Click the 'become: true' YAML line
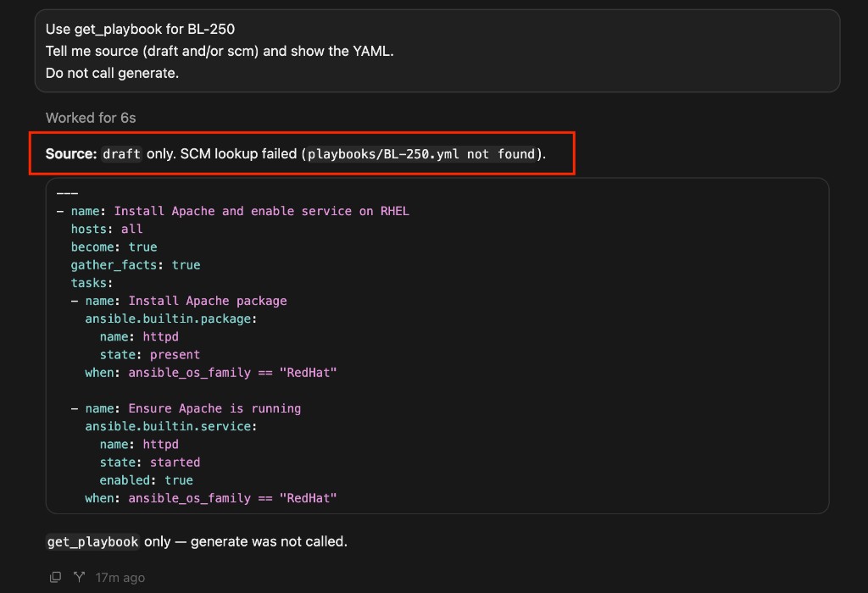The width and height of the screenshot is (868, 593). click(x=114, y=247)
